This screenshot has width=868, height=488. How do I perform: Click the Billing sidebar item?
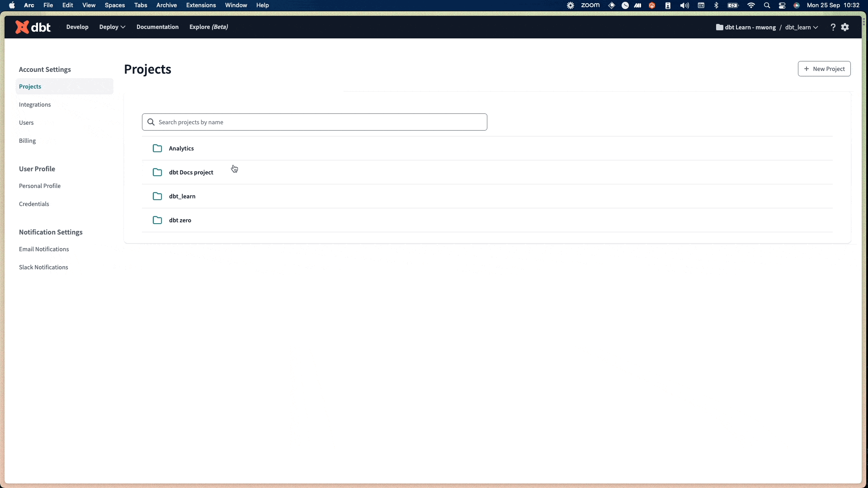pos(28,140)
